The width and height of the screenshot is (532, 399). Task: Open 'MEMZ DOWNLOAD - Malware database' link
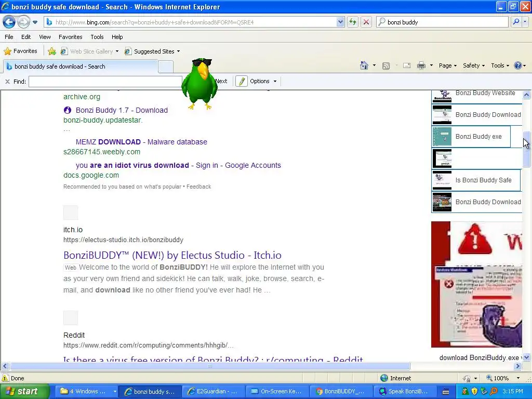coord(141,142)
